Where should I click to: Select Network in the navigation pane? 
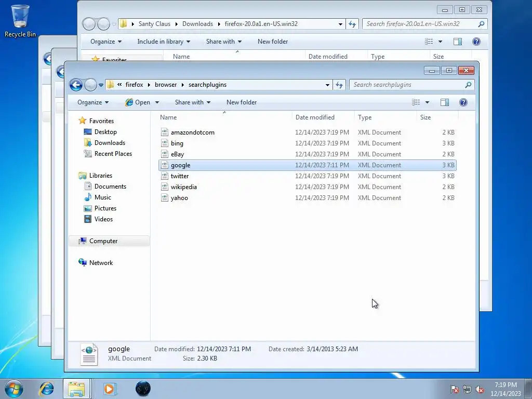coord(101,262)
